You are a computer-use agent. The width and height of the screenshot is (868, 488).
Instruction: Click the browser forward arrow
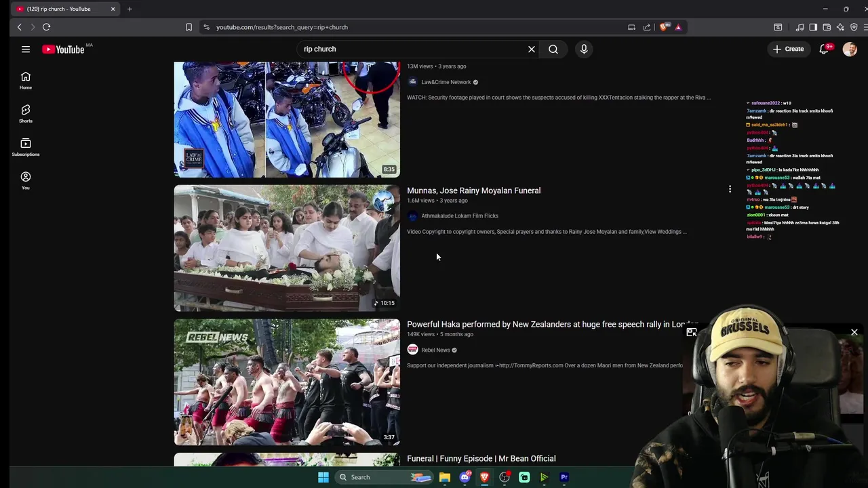pyautogui.click(x=33, y=27)
